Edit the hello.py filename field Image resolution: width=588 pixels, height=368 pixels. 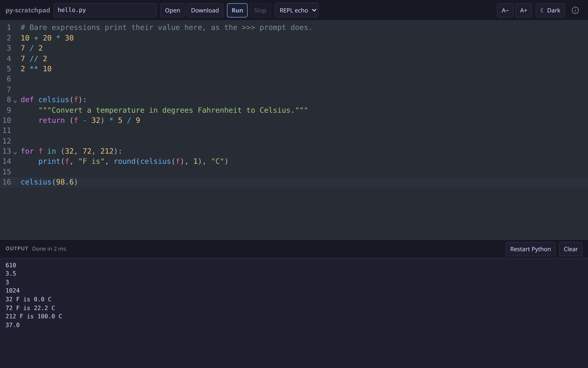click(105, 10)
